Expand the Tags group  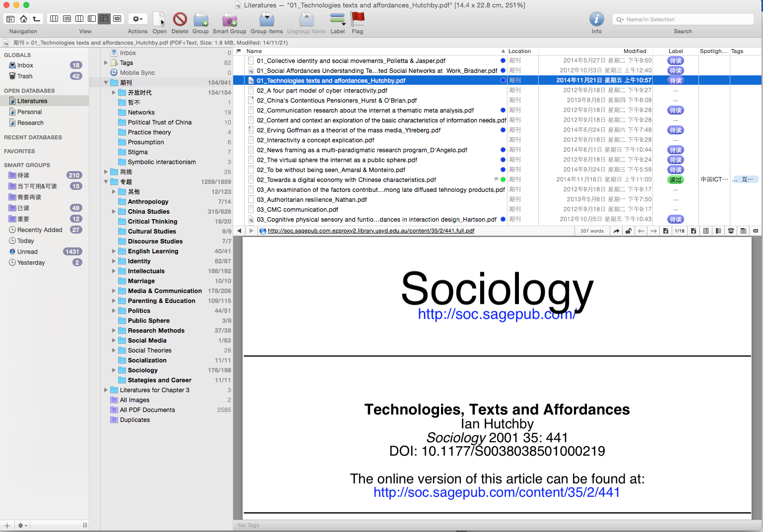(106, 63)
